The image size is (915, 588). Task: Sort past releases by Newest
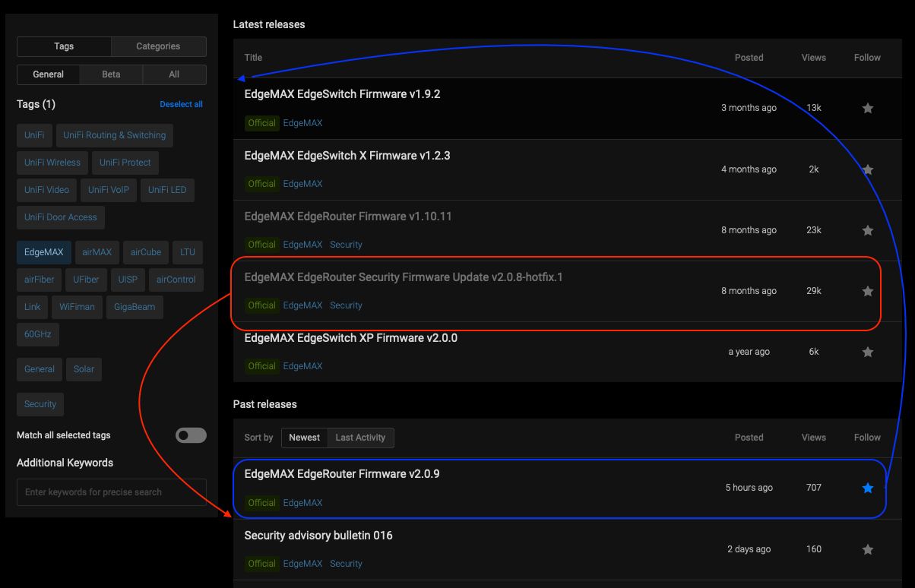(x=304, y=438)
